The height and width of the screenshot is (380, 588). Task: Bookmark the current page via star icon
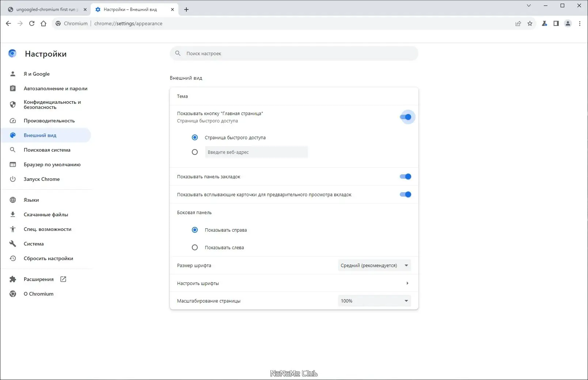tap(530, 23)
